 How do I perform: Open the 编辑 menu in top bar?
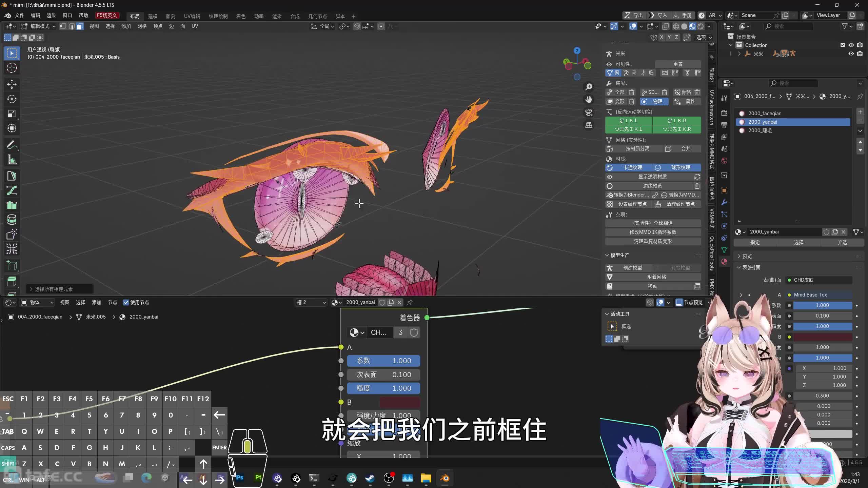pyautogui.click(x=35, y=16)
